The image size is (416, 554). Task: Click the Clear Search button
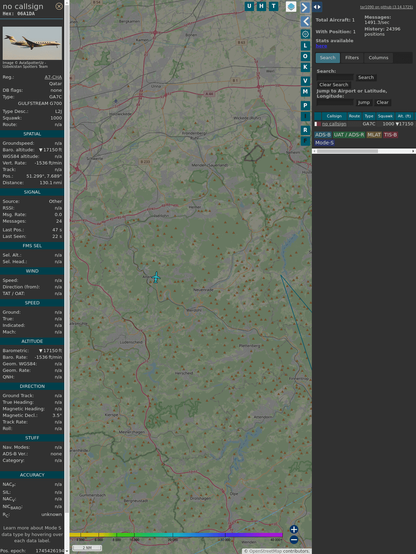click(334, 85)
